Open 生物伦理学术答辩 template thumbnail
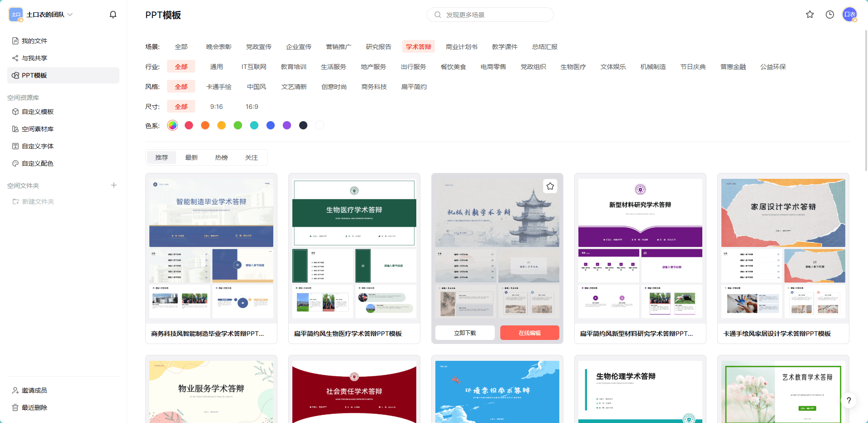868x423 pixels. (640, 392)
